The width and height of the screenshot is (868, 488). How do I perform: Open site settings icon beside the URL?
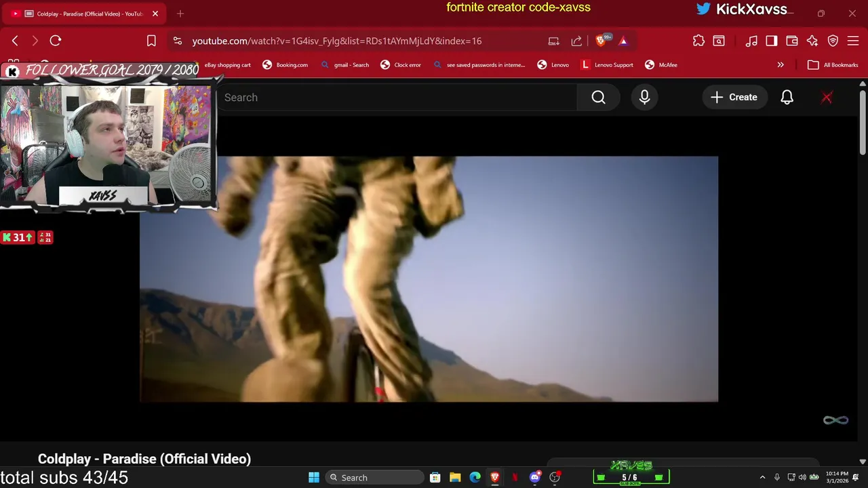(x=178, y=41)
